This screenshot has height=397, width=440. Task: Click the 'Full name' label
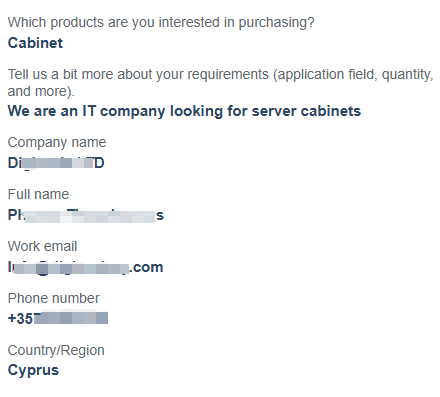pos(38,194)
